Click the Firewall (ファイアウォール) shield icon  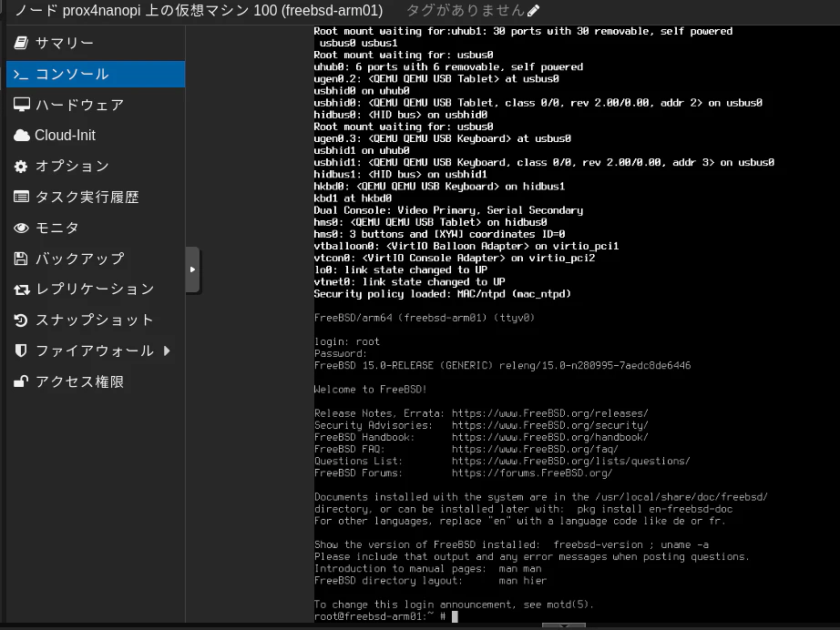(x=21, y=351)
